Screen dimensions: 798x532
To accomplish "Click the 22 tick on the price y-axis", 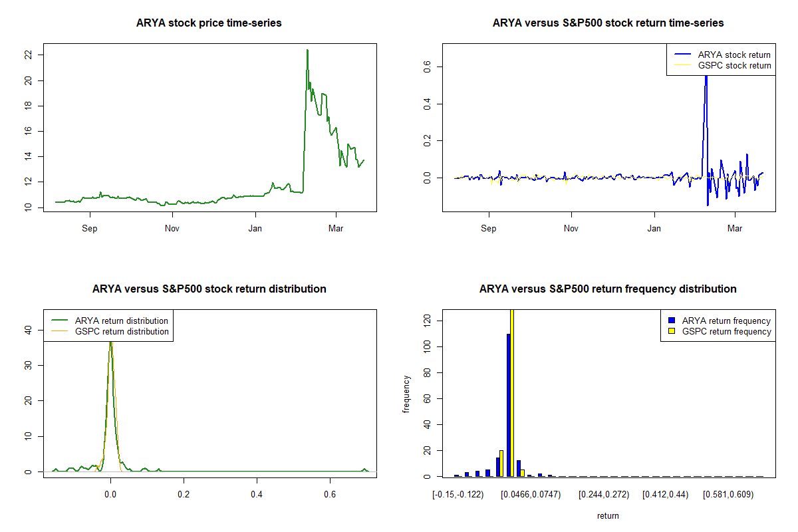I will 29,55.
